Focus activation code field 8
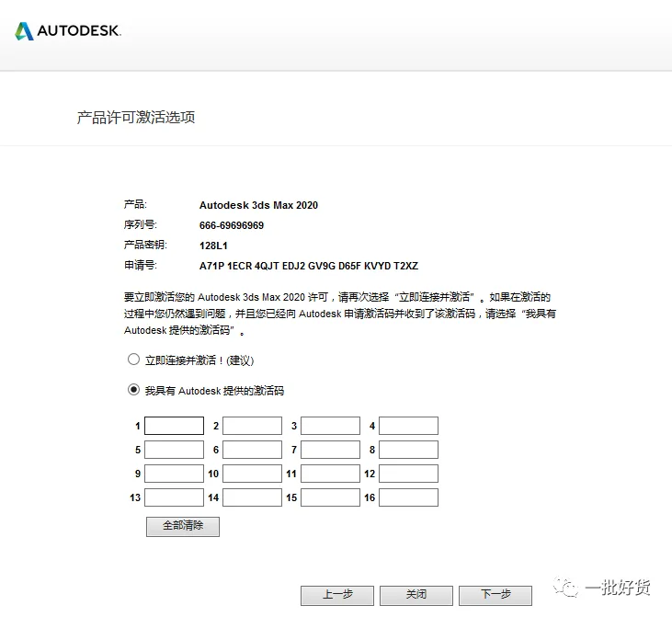This screenshot has height=617, width=672. [x=408, y=450]
